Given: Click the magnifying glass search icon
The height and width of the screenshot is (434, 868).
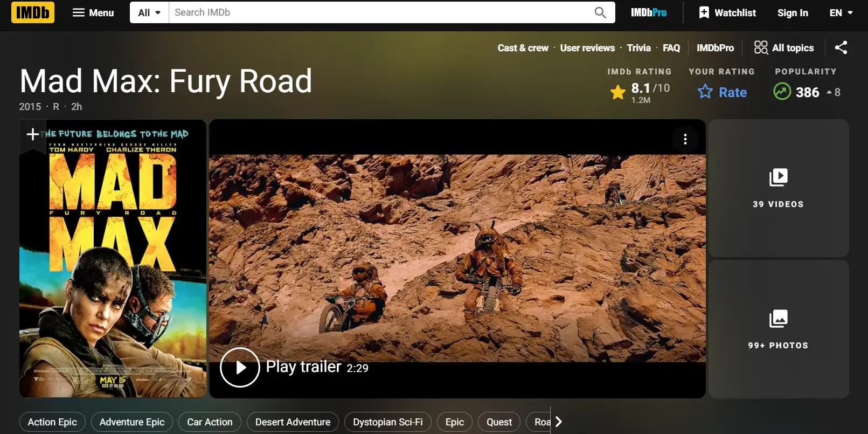Looking at the screenshot, I should pyautogui.click(x=600, y=12).
